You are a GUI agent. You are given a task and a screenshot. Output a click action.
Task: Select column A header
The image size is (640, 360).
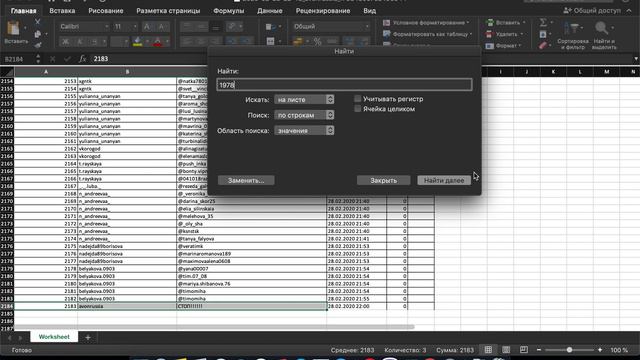[46, 72]
